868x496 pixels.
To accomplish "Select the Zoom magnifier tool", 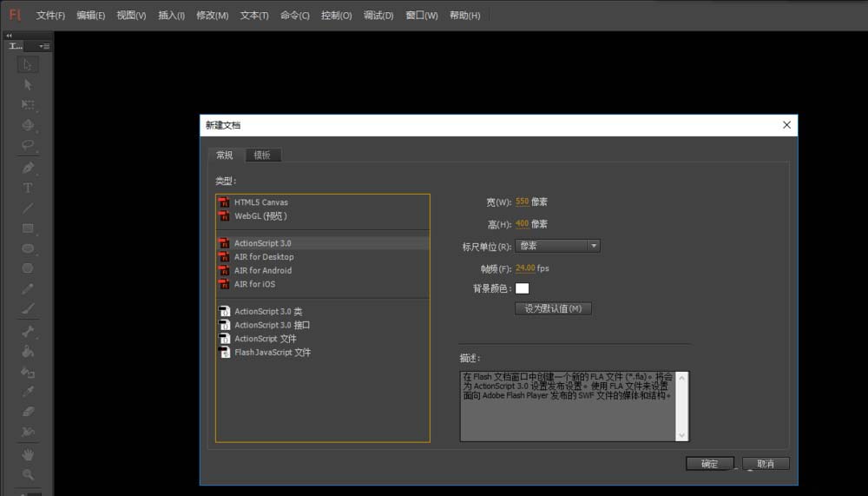I will coord(27,474).
